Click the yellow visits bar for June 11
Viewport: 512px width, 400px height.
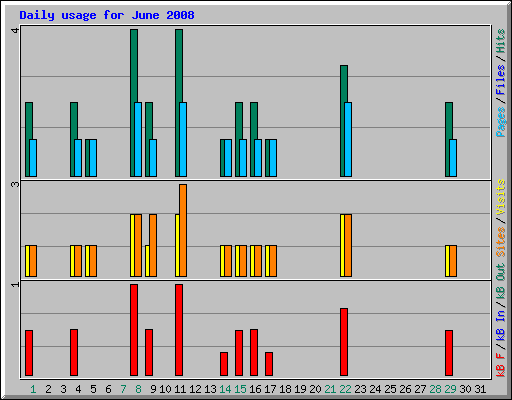coord(177,245)
